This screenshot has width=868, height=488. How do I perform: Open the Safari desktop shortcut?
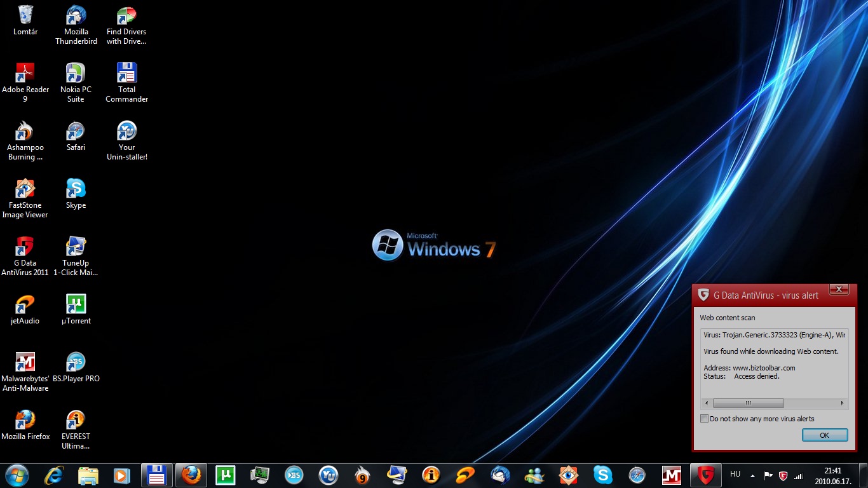click(x=76, y=136)
